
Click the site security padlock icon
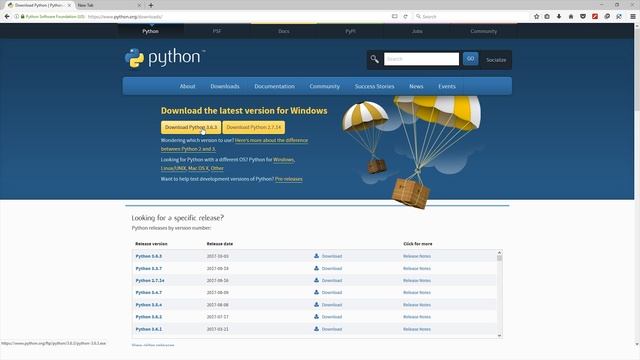(22, 16)
